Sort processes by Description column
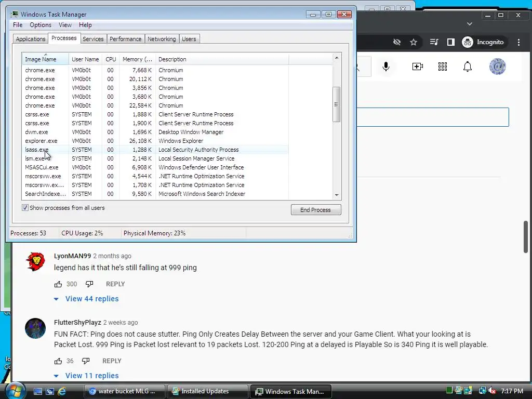Screen dimensions: 532x399 tap(222, 59)
